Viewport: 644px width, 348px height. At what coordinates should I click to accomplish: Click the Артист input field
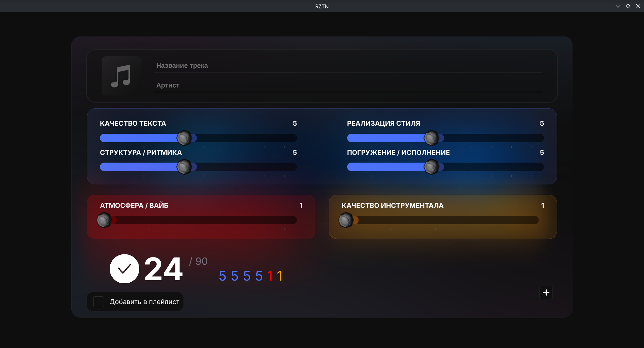pos(347,85)
